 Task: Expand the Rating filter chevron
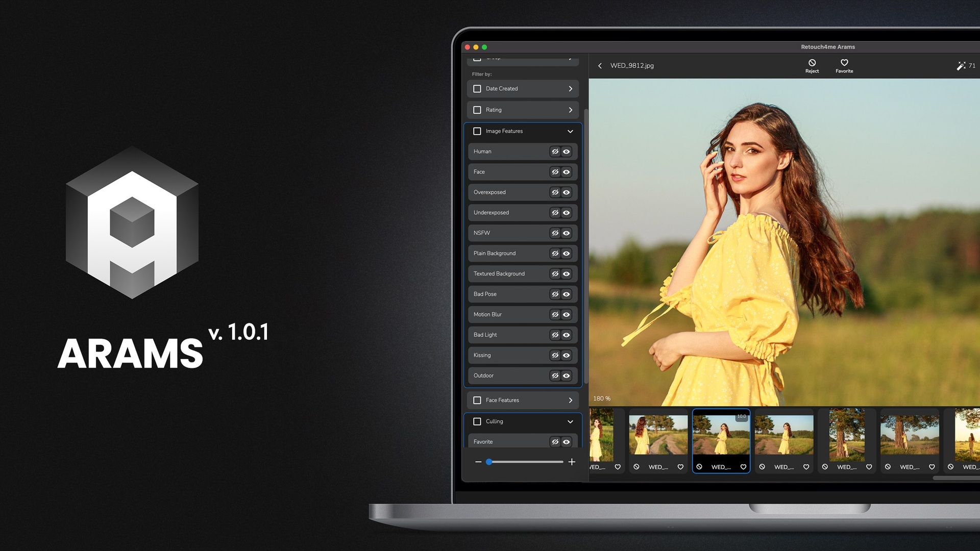571,110
